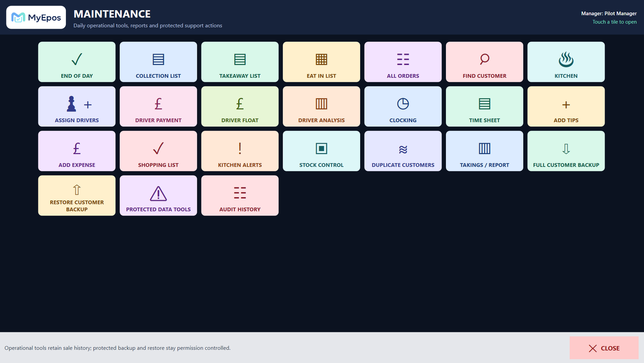The height and width of the screenshot is (363, 644).
Task: Open Takings / Report tile
Action: [x=485, y=151]
